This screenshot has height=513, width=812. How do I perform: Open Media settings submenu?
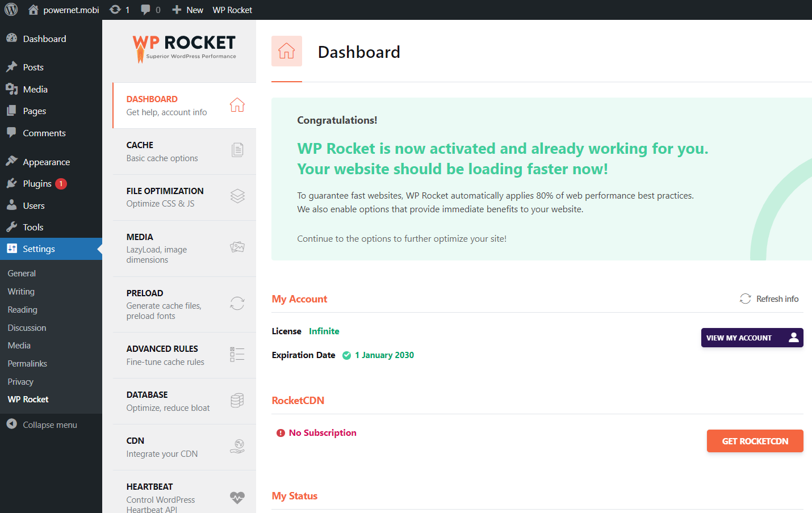pos(19,346)
